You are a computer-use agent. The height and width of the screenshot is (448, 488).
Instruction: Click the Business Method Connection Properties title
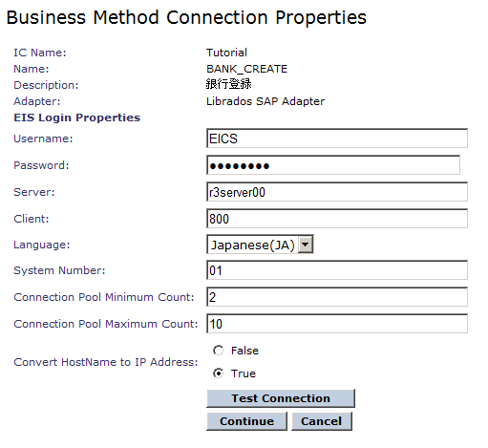(186, 17)
